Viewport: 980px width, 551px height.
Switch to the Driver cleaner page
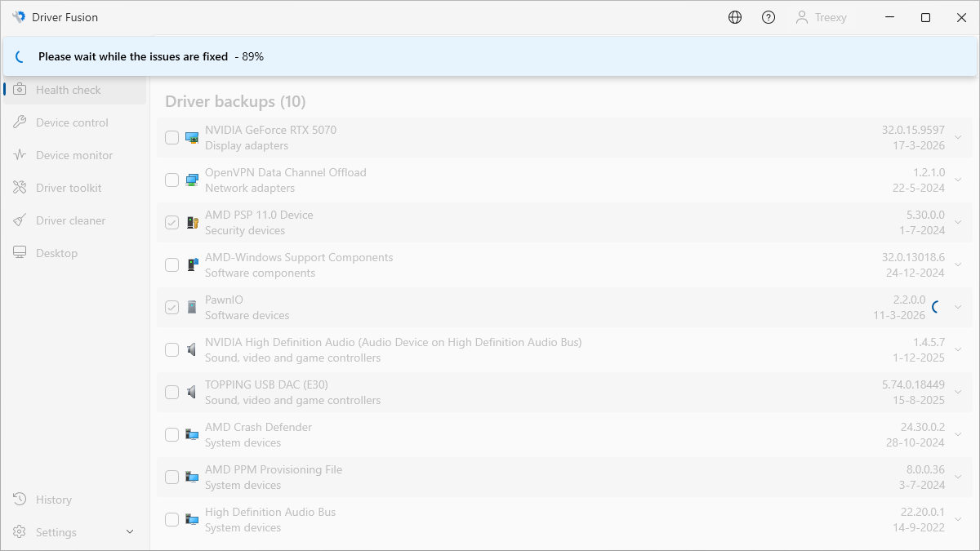(x=70, y=220)
